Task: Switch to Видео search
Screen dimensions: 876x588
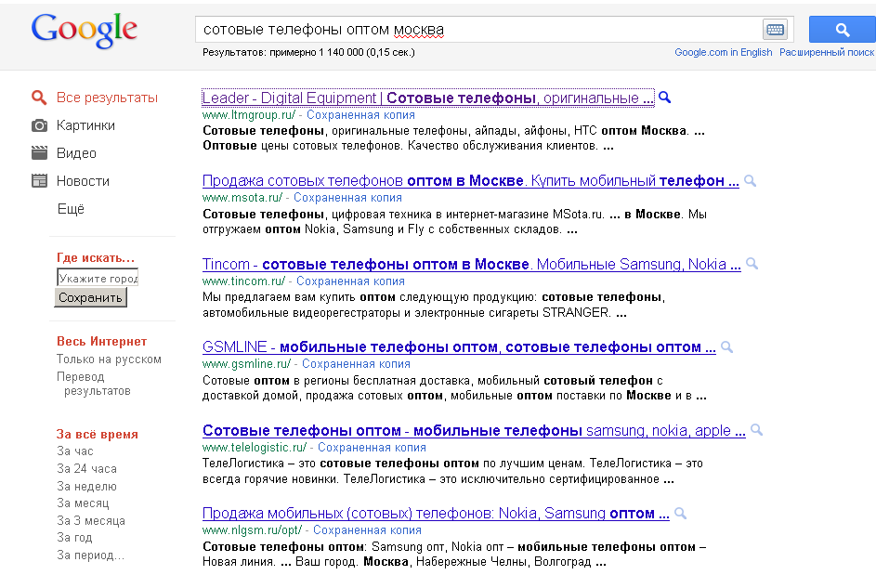Action: [x=76, y=153]
